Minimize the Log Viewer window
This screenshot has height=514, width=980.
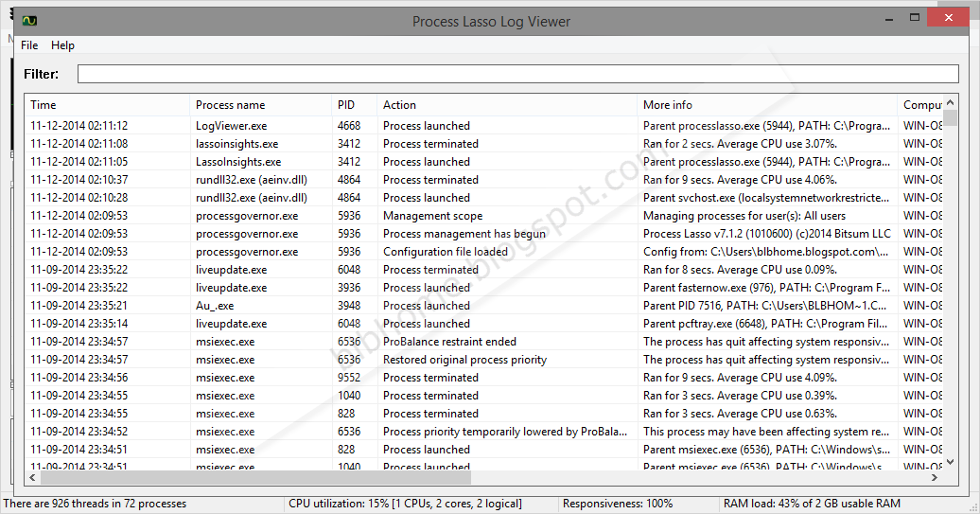click(x=889, y=19)
